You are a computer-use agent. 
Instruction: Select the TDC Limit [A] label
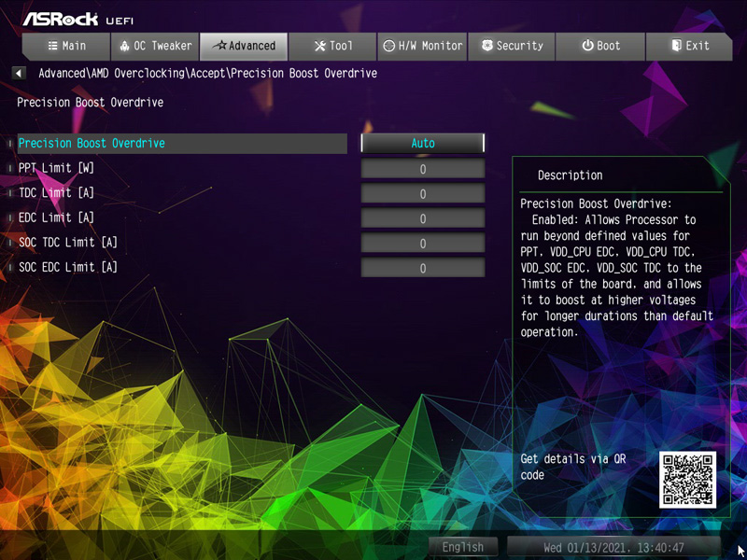coord(56,193)
